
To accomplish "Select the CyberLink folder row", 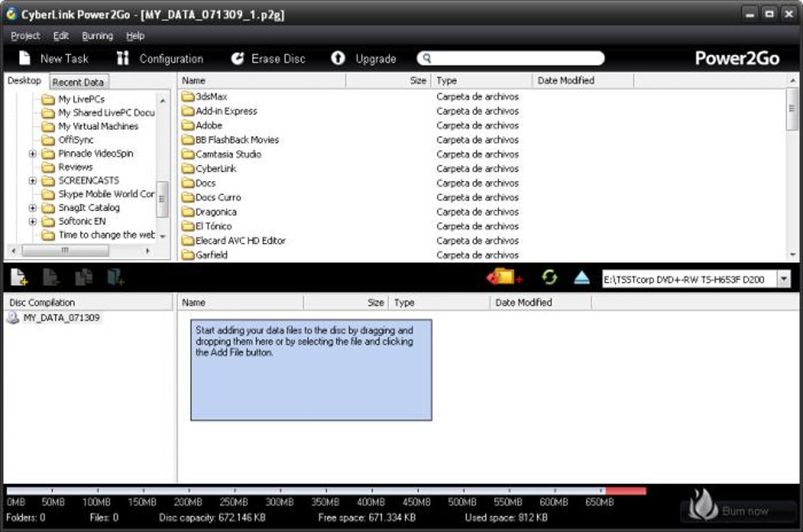I will [216, 168].
